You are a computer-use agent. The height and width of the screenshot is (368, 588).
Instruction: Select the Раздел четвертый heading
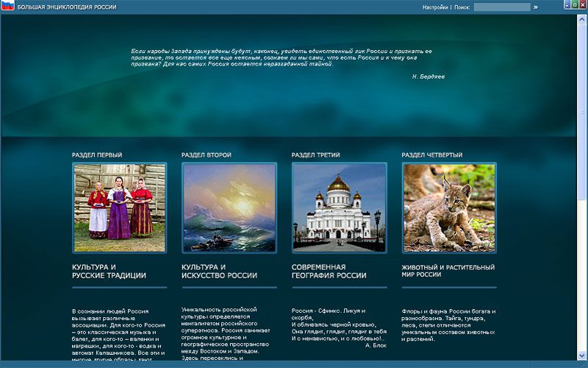[432, 155]
